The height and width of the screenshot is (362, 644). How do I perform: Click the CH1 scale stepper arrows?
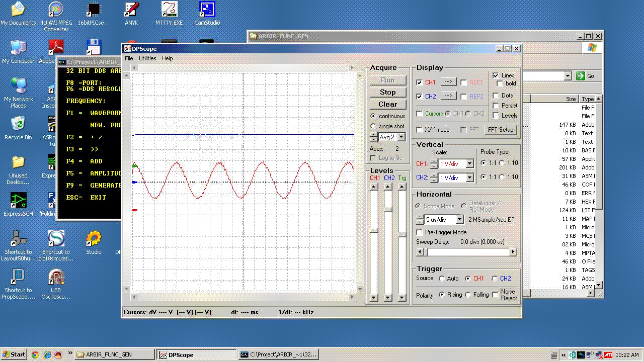pos(434,163)
